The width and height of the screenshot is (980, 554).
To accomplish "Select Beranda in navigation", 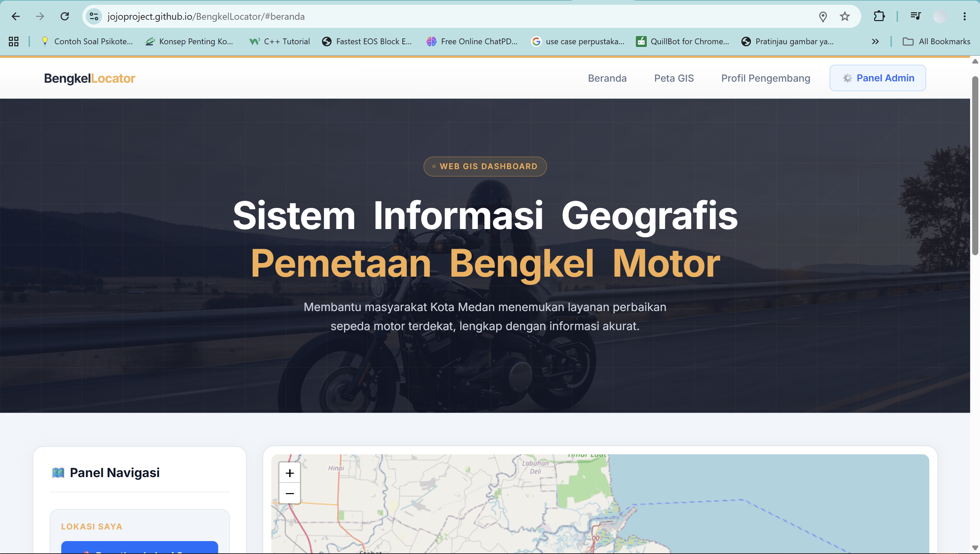I will click(607, 78).
